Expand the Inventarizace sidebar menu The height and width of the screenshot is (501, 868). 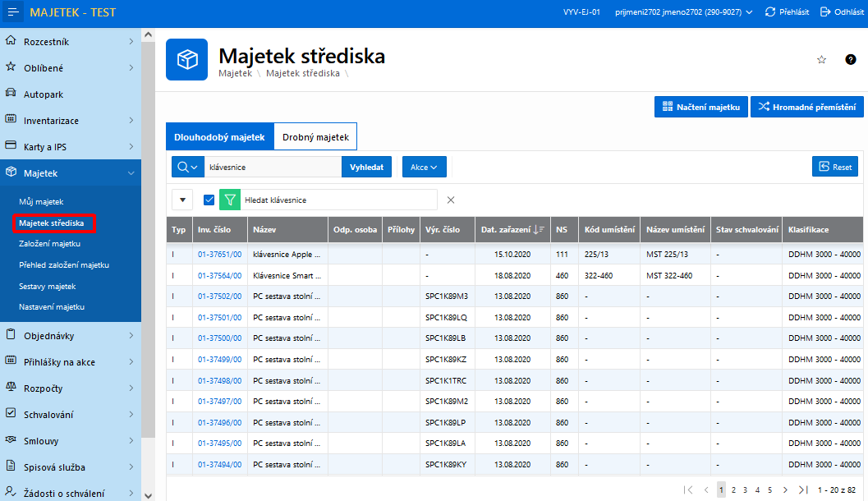pyautogui.click(x=131, y=121)
